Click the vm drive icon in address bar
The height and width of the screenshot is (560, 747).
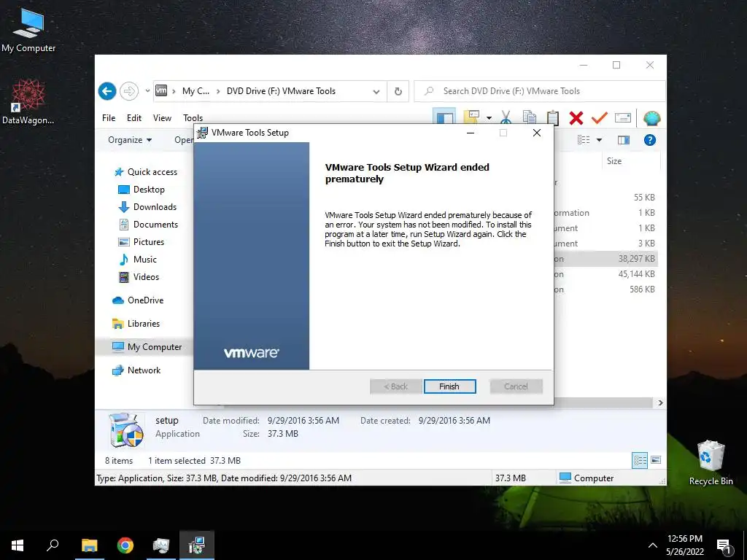[x=161, y=90]
